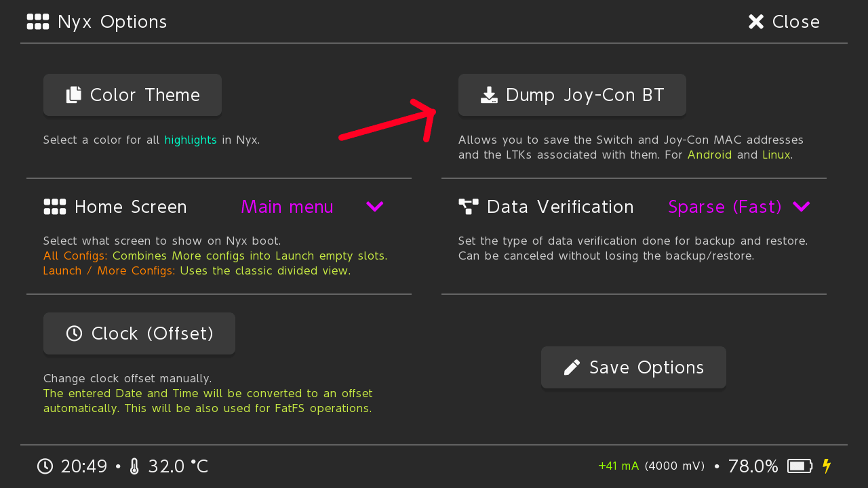Click the Color Theme copy icon

click(74, 95)
